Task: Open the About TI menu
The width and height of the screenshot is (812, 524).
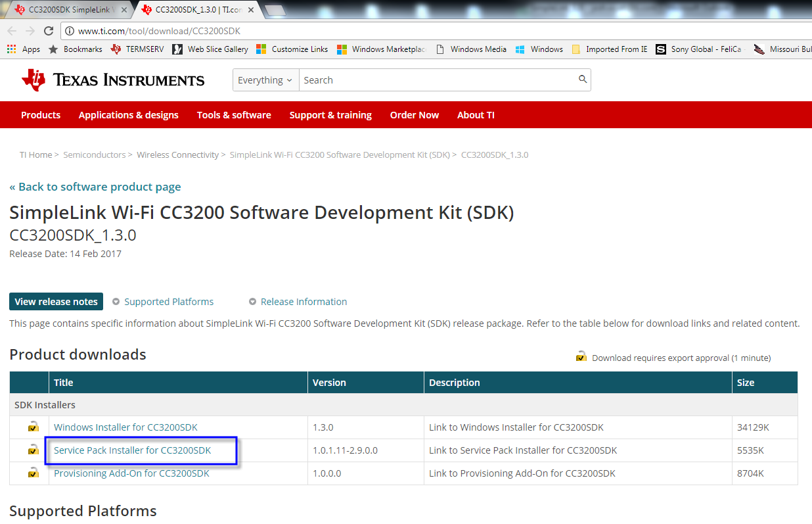Action: tap(476, 115)
